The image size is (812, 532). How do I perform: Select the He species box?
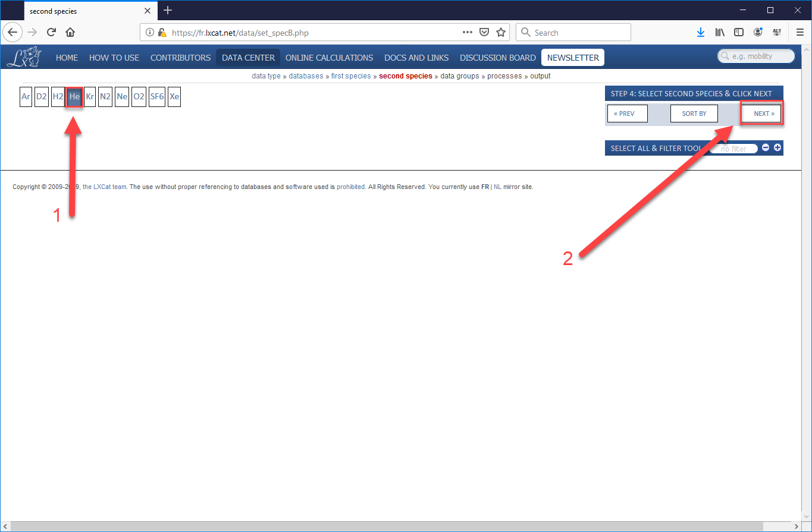(74, 96)
